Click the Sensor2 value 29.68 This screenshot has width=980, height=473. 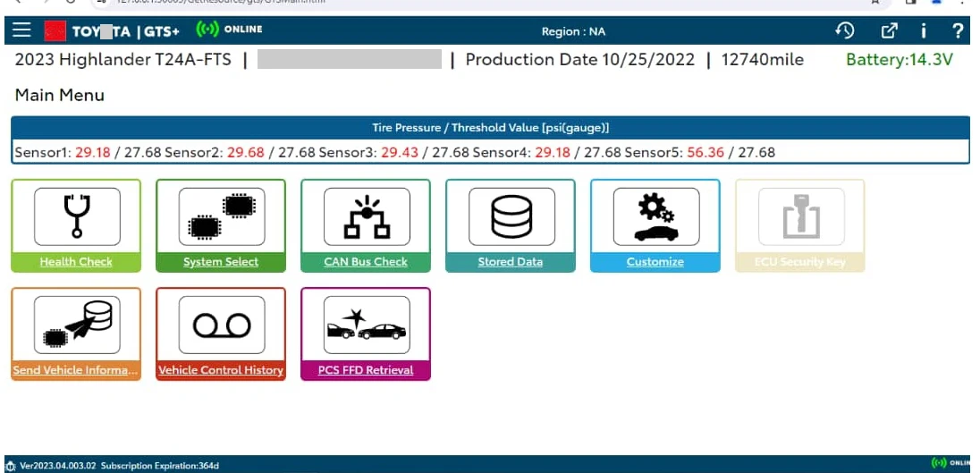tap(246, 153)
